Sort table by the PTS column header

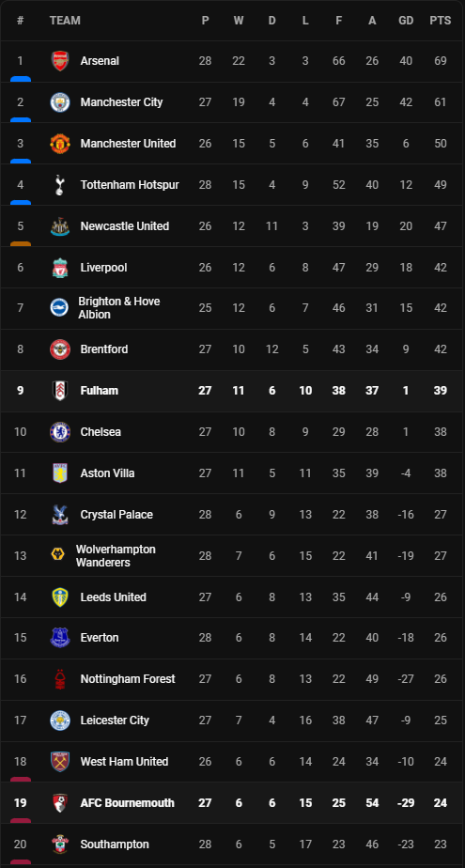tap(441, 21)
